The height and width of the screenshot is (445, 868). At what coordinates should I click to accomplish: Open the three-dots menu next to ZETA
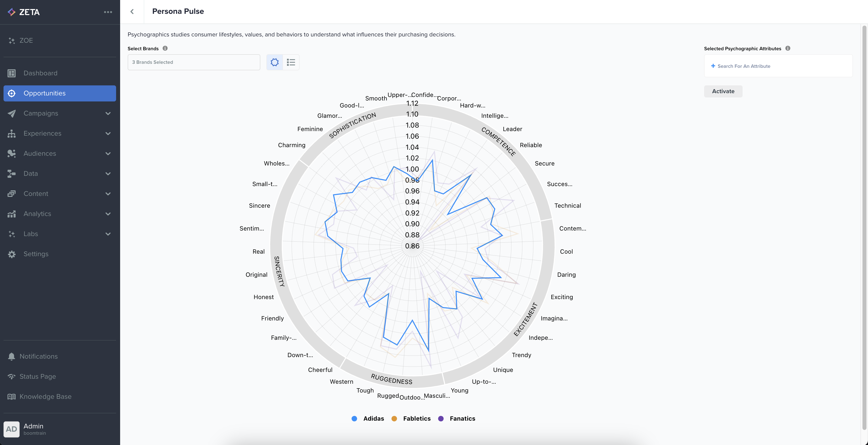(108, 12)
